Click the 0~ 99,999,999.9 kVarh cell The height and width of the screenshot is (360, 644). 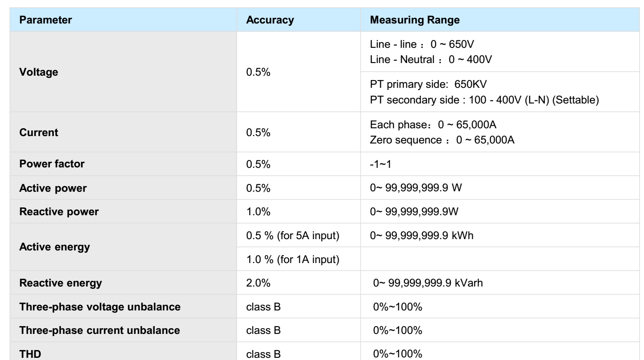click(x=428, y=283)
